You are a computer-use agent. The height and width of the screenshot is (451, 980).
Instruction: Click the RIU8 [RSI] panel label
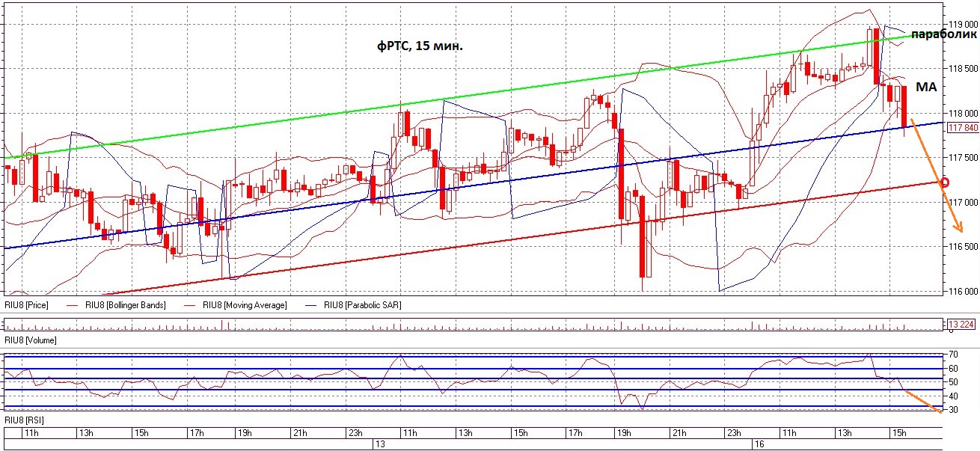click(24, 420)
